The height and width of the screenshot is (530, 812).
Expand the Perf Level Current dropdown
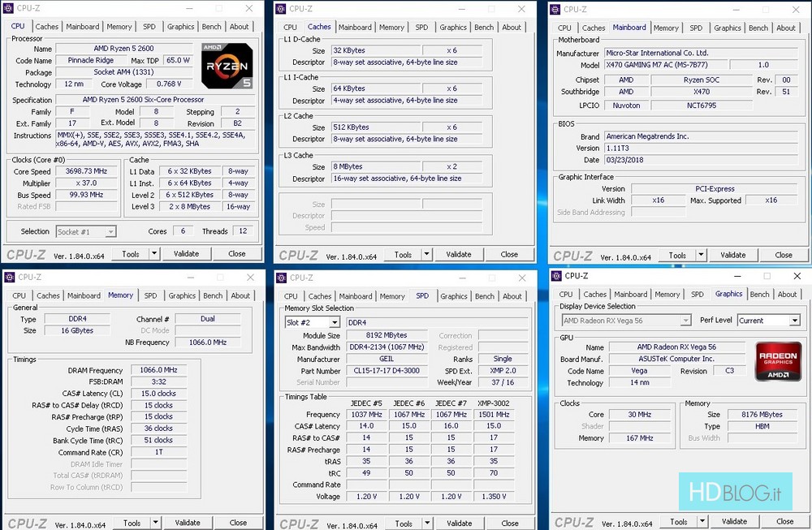tap(768, 320)
